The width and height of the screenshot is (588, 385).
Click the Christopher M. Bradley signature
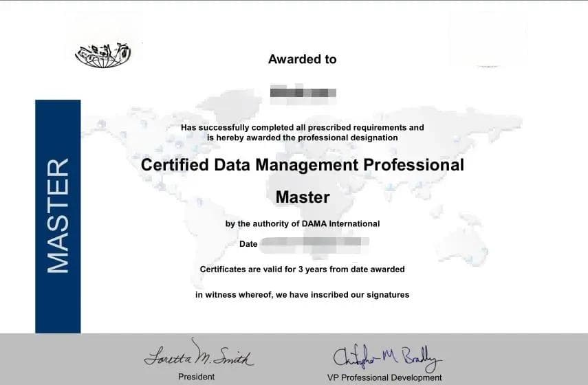[x=387, y=358]
